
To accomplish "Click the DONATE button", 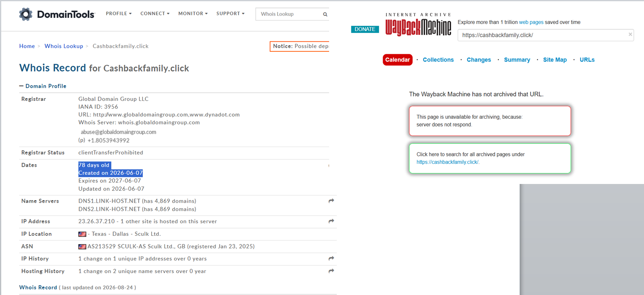I will 365,29.
